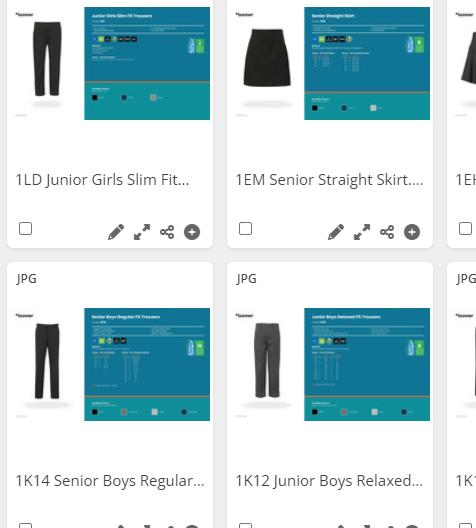Click pencil edit icon on 1LD Junior Girls card
The width and height of the screenshot is (476, 528).
coord(116,232)
